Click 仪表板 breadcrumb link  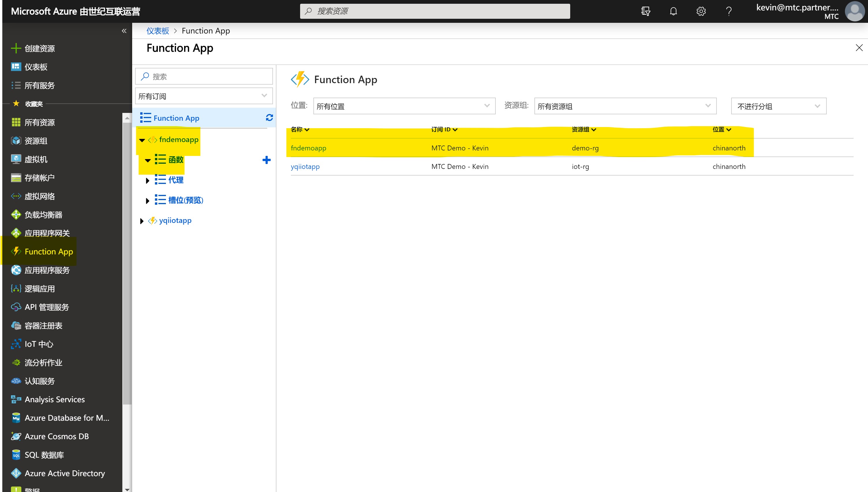(x=157, y=31)
